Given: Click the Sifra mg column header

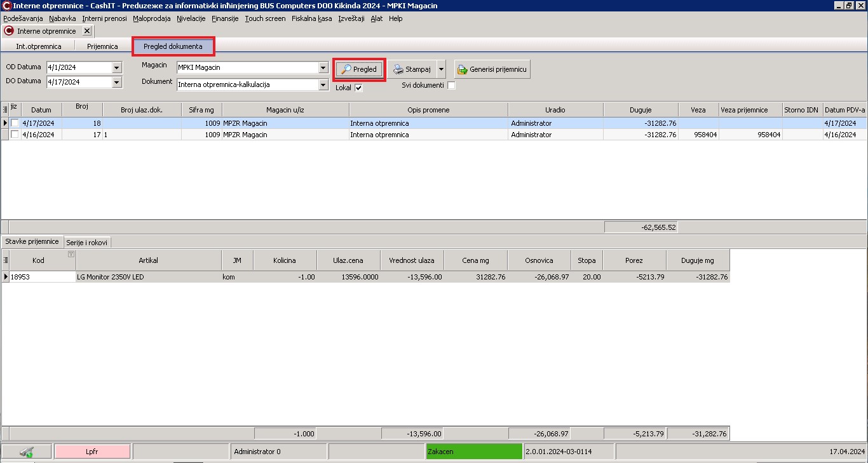Looking at the screenshot, I should (201, 110).
